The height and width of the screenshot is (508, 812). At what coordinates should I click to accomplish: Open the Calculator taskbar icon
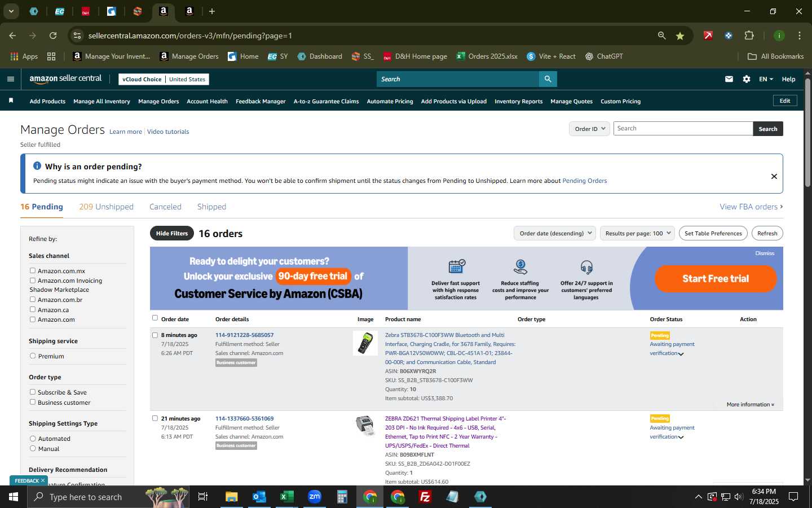tap(342, 497)
